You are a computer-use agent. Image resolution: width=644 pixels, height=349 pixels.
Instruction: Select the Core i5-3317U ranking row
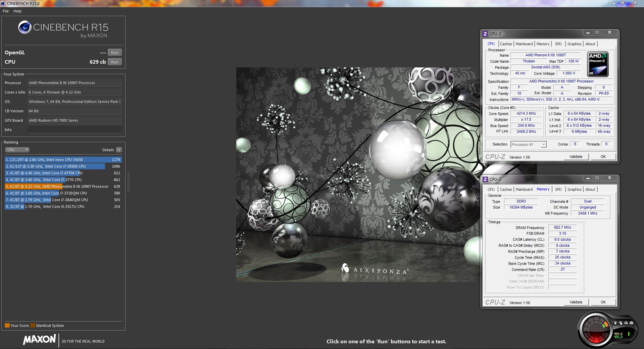[x=63, y=207]
